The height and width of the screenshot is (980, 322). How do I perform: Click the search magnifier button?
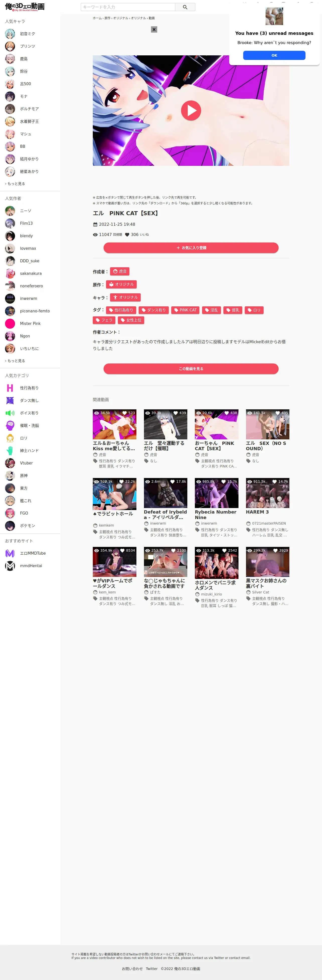point(185,7)
